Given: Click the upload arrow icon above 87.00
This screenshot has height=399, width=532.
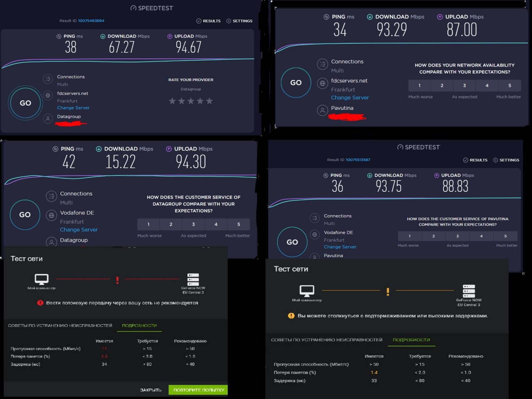Looking at the screenshot, I should pos(440,17).
